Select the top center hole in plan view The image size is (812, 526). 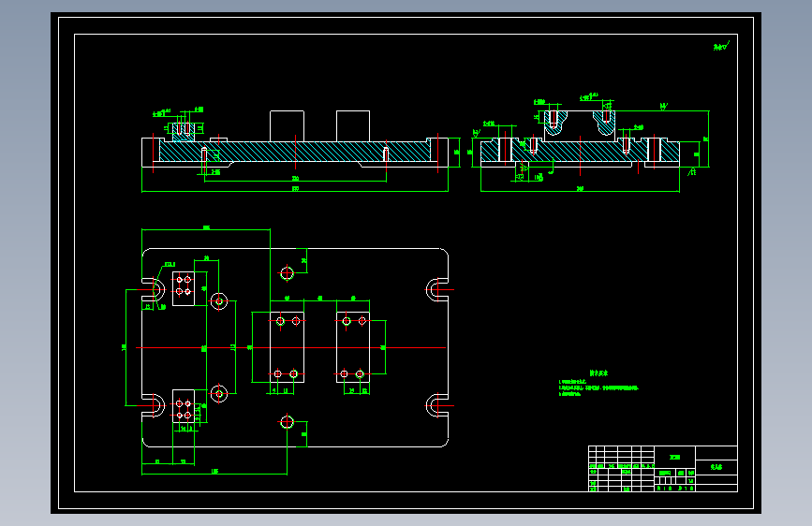pos(287,273)
